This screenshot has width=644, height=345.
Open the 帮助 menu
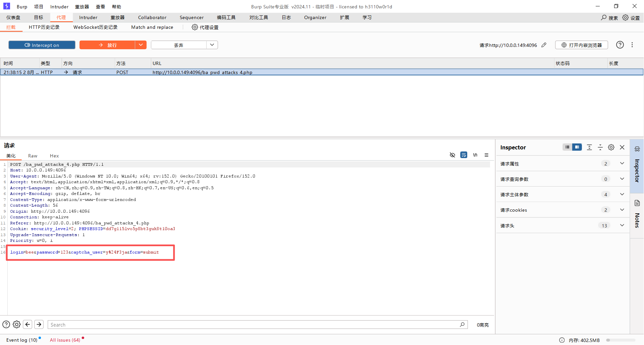[x=116, y=7]
